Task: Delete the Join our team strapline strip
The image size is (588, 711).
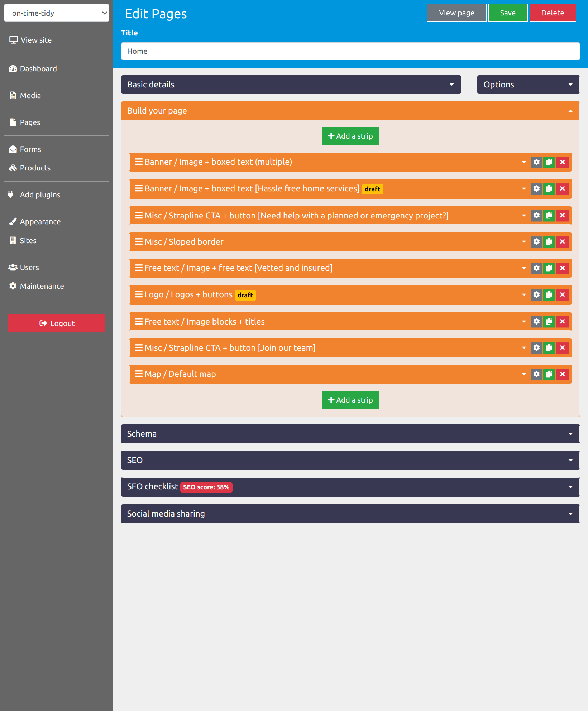Action: (x=563, y=348)
